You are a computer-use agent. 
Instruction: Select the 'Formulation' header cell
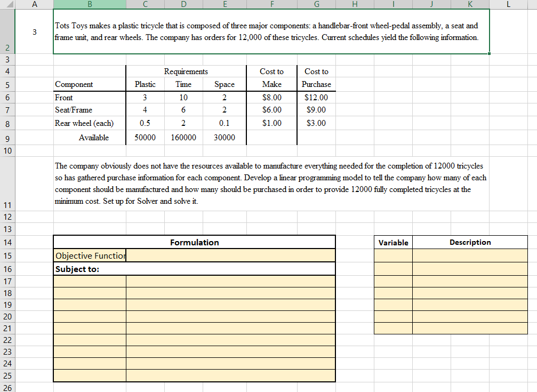[194, 242]
